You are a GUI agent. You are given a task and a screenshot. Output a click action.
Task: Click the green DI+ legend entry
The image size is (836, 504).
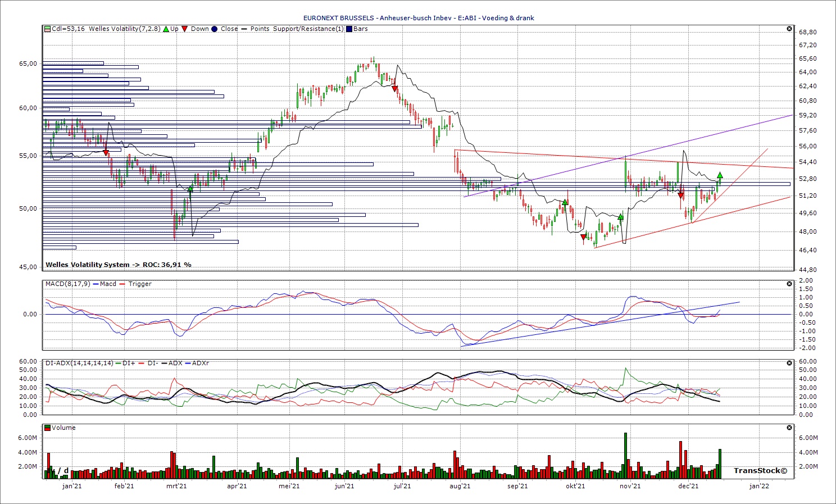(125, 363)
